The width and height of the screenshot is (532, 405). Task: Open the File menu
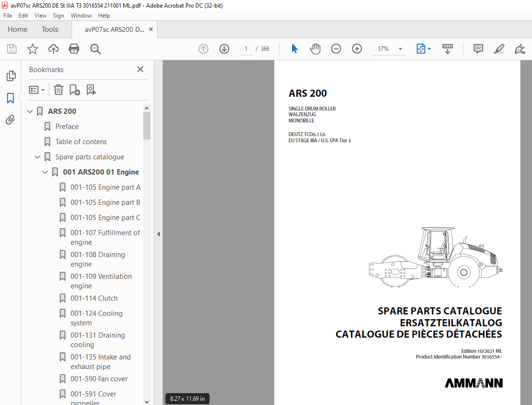tap(8, 16)
